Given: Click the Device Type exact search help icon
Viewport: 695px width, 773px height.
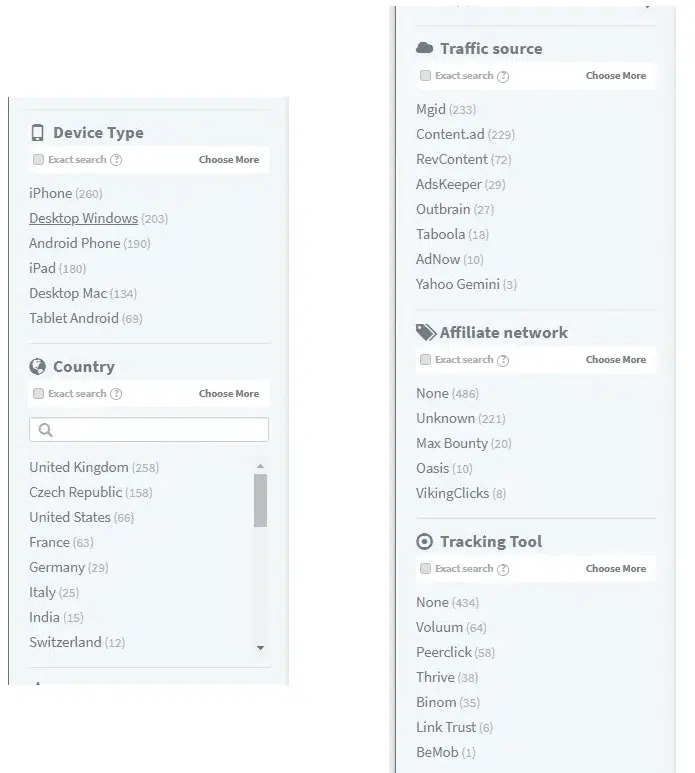Looking at the screenshot, I should (116, 160).
